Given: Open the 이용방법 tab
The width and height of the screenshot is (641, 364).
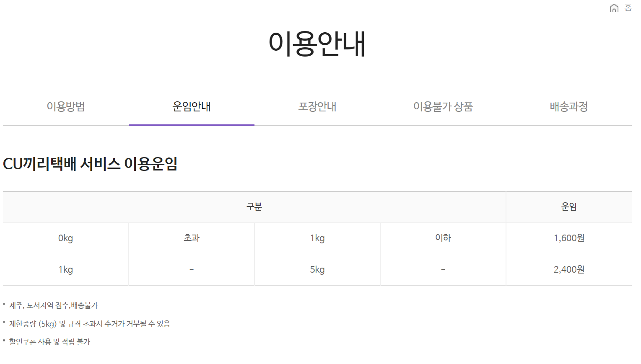Looking at the screenshot, I should point(66,106).
